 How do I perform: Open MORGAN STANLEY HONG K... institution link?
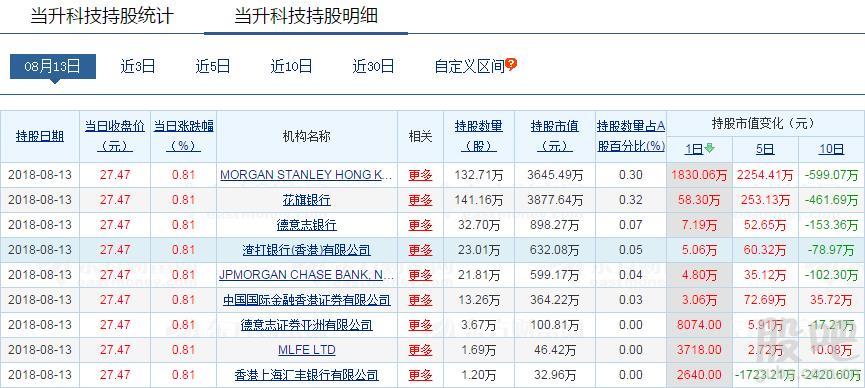pyautogui.click(x=307, y=175)
